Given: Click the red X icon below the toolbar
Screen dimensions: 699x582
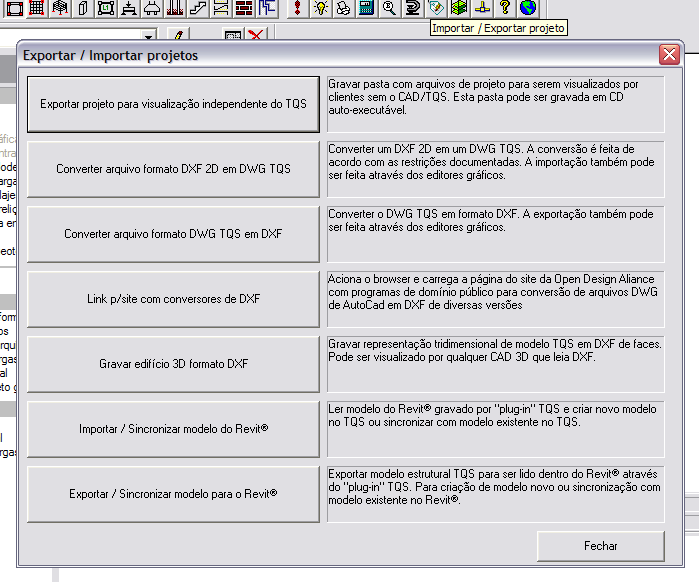Looking at the screenshot, I should click(x=257, y=36).
